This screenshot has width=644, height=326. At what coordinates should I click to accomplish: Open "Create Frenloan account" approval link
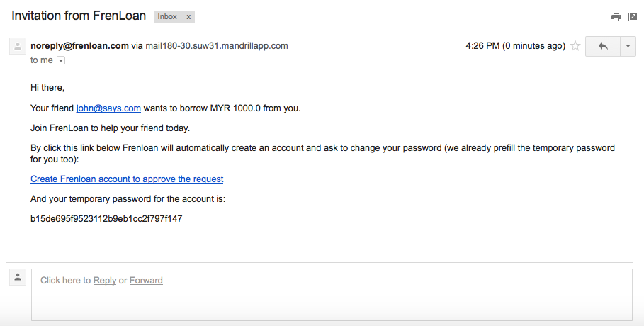tap(127, 179)
